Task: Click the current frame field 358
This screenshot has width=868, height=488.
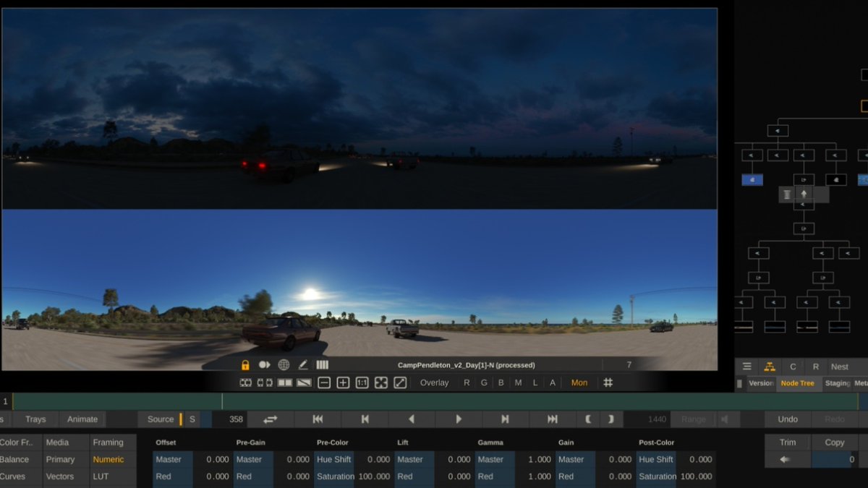Action: [229, 419]
